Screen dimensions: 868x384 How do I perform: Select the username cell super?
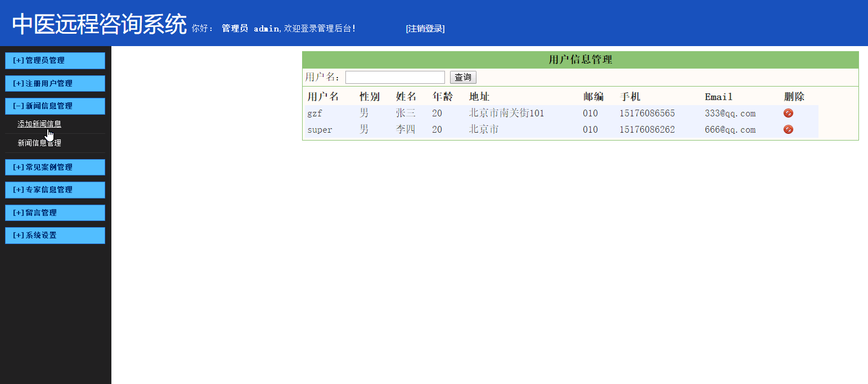point(320,130)
